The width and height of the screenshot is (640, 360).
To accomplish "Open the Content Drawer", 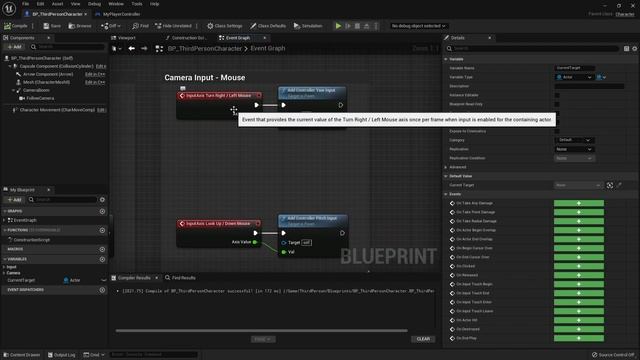I will tap(22, 355).
